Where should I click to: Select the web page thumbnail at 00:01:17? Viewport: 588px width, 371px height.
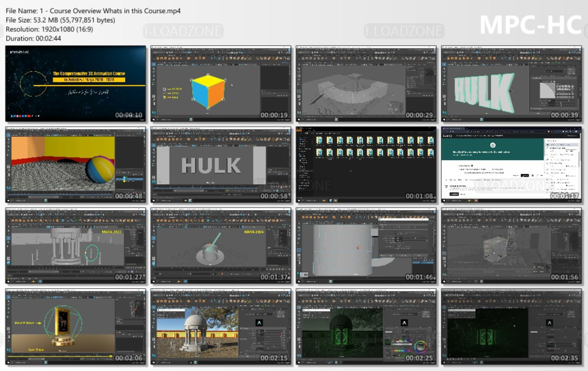pos(511,165)
